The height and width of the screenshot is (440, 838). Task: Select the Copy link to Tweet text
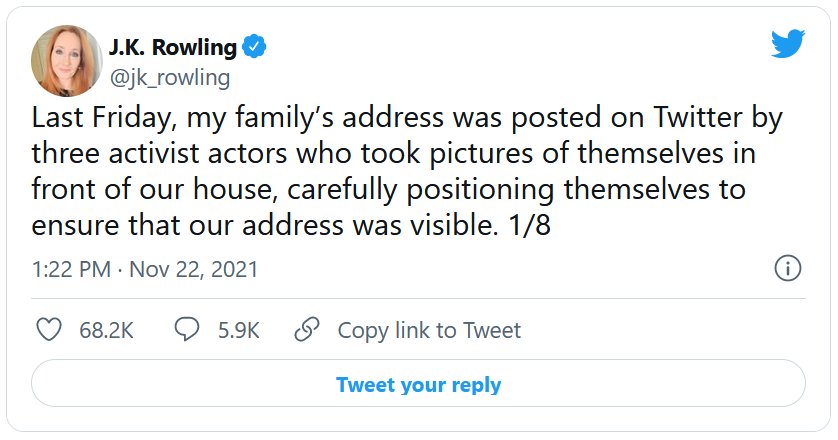pyautogui.click(x=429, y=330)
